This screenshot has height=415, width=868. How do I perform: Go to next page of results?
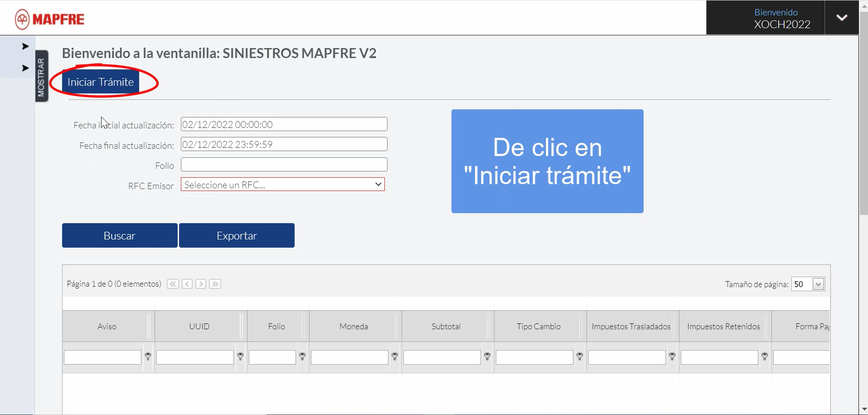tap(201, 284)
